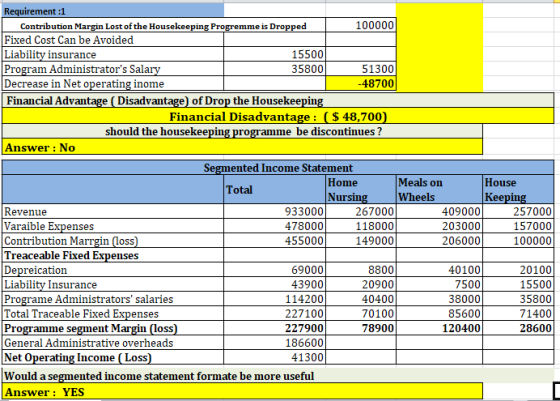Select the 'Total' column header

274,189
